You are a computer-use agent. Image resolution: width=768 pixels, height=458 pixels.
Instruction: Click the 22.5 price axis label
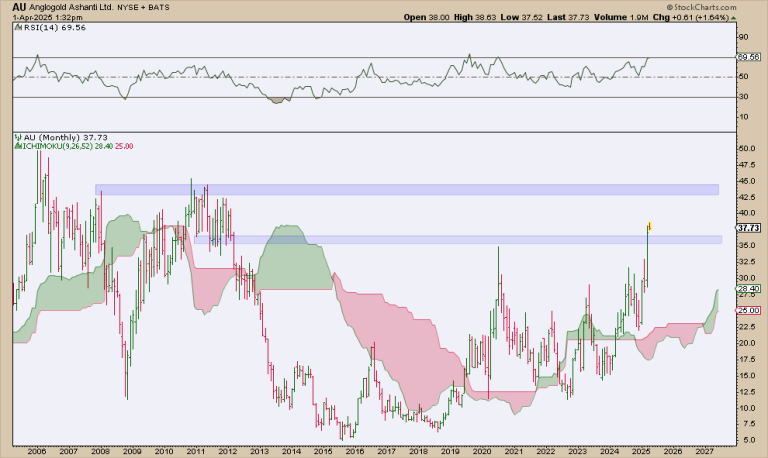pos(745,327)
